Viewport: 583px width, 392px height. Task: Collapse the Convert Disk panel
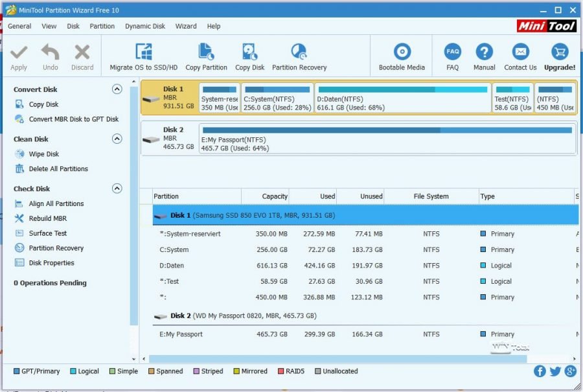click(x=117, y=89)
